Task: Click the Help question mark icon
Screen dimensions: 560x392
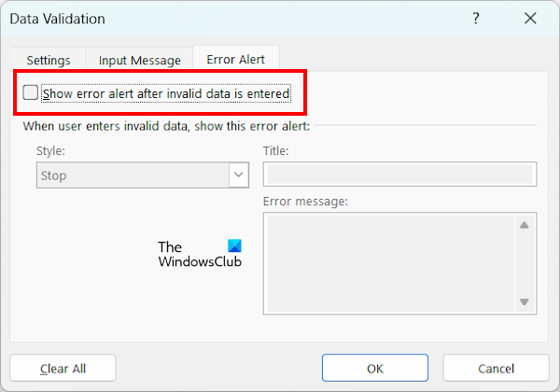Action: [477, 18]
